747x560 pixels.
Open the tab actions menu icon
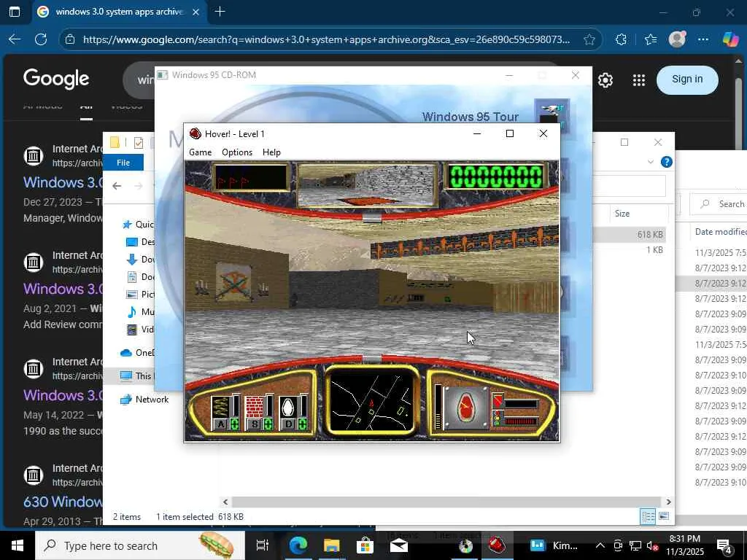(15, 12)
